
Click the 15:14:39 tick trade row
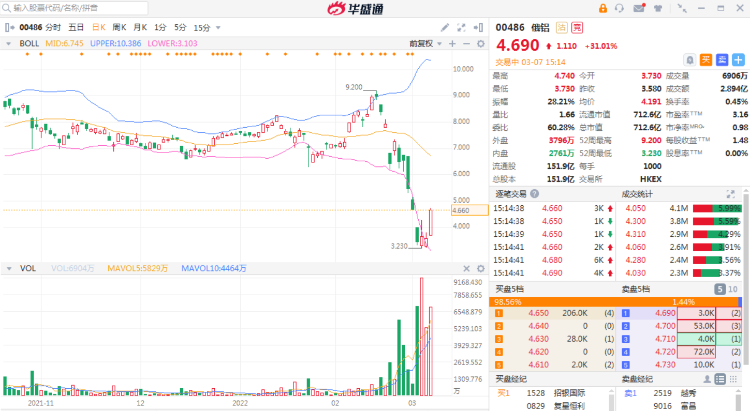coord(553,234)
